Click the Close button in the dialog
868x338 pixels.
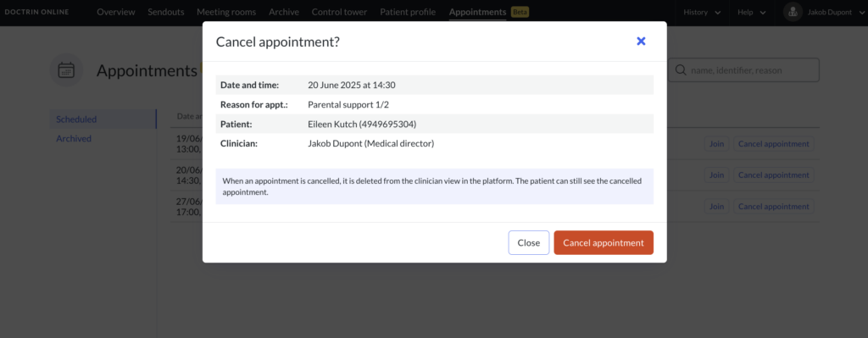click(x=529, y=243)
